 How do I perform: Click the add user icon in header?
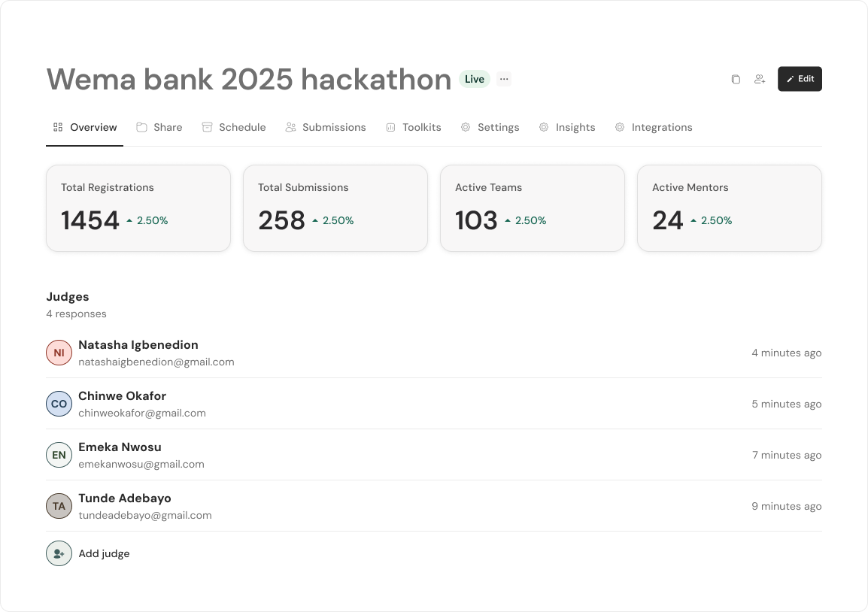click(760, 79)
